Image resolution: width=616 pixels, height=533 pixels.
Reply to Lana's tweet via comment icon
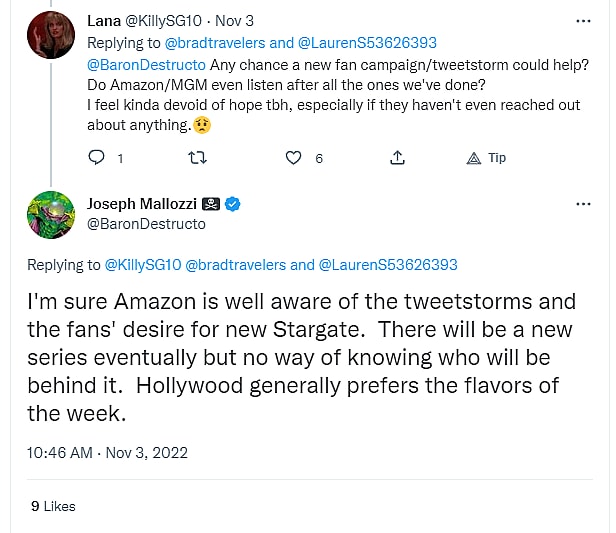pyautogui.click(x=97, y=158)
